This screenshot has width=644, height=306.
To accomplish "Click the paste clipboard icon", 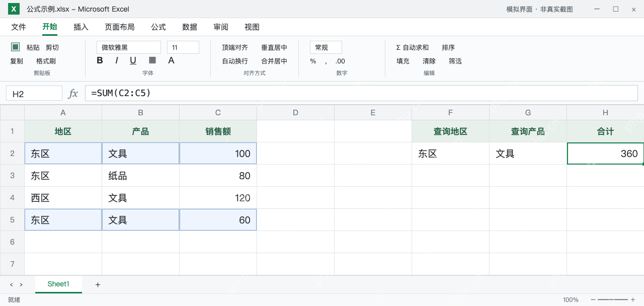I will click(x=16, y=47).
